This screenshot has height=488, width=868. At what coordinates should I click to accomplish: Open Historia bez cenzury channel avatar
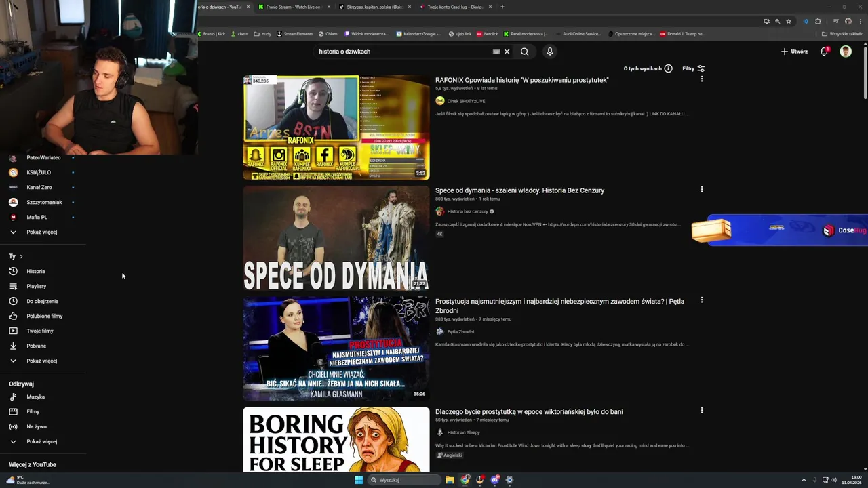[440, 211]
